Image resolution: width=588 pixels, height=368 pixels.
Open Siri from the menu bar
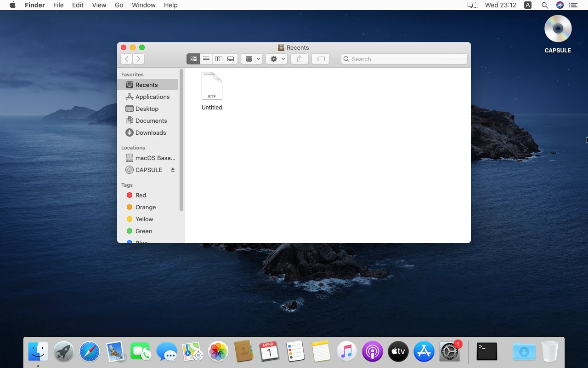(560, 5)
